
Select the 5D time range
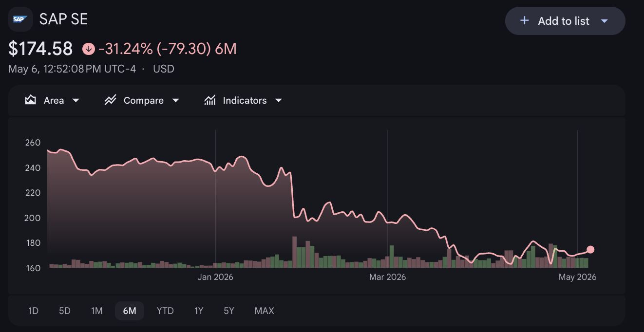pos(64,311)
